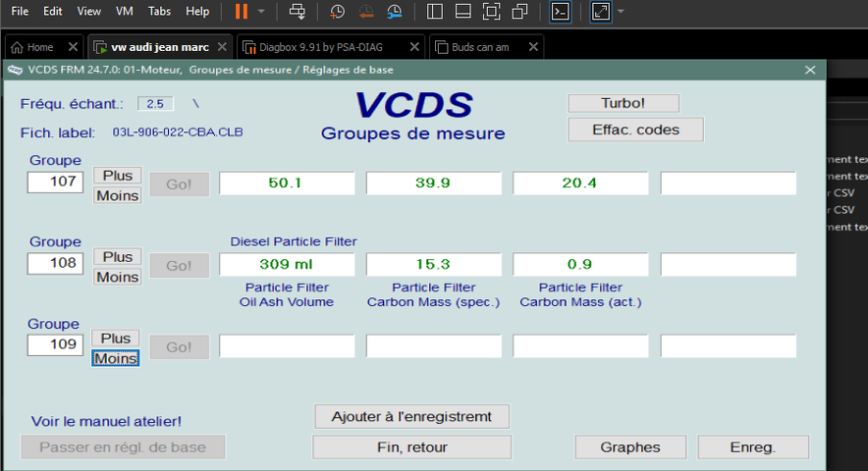Pause the virtual machine

tap(242, 11)
